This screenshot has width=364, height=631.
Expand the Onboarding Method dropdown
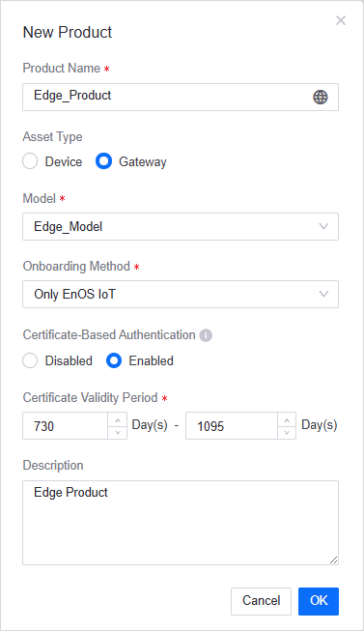(181, 294)
